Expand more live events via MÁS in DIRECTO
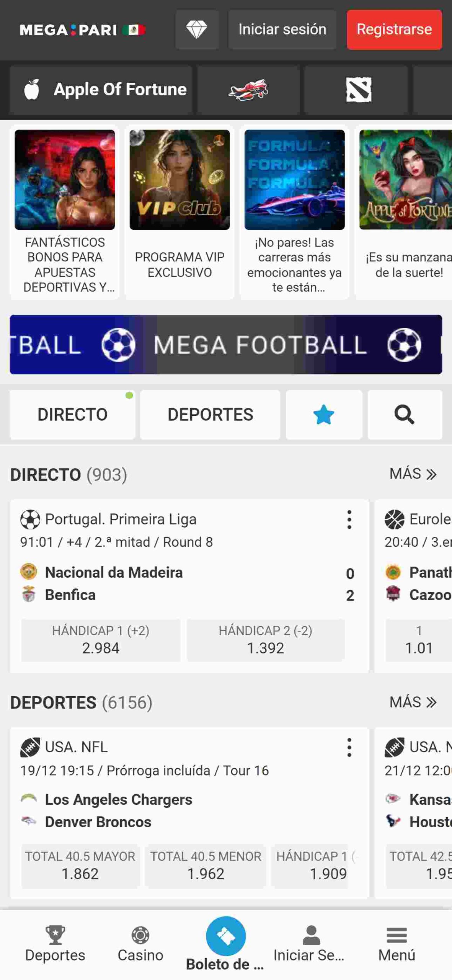 [x=413, y=474]
